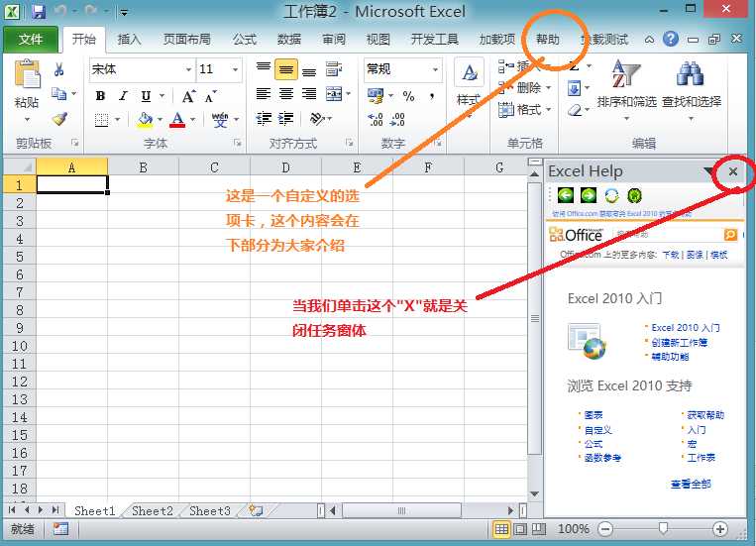Refresh the Excel Help pane
756x546 pixels.
coord(611,195)
